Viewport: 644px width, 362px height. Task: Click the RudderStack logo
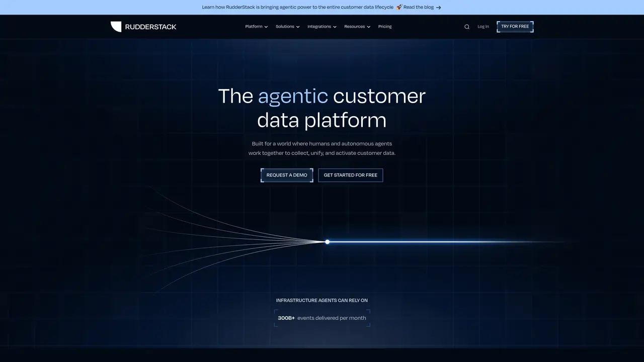(x=143, y=27)
